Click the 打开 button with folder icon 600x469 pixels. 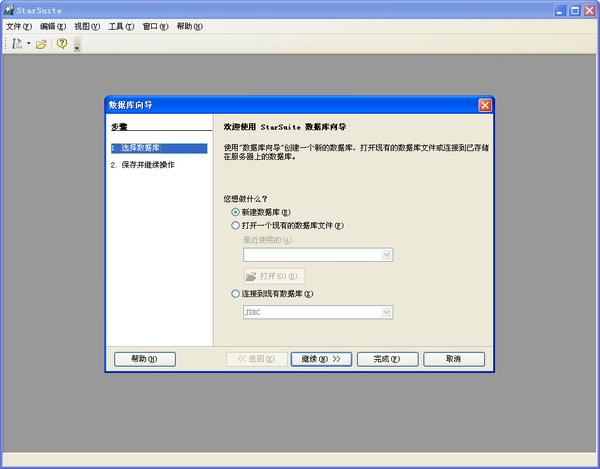pos(274,276)
